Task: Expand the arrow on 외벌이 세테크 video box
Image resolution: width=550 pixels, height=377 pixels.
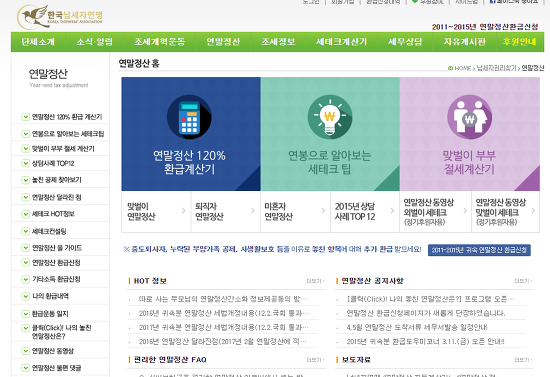Action: [x=465, y=211]
